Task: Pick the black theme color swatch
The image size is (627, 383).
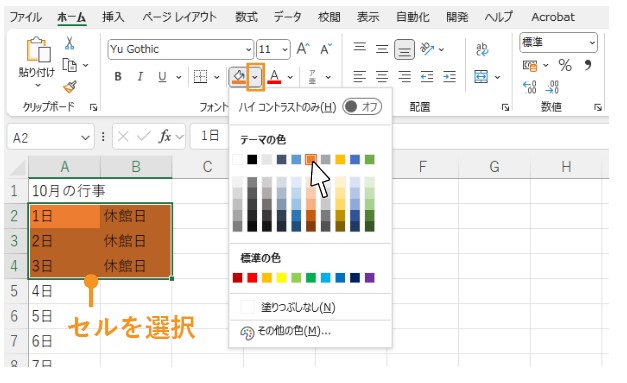Action: tap(252, 160)
